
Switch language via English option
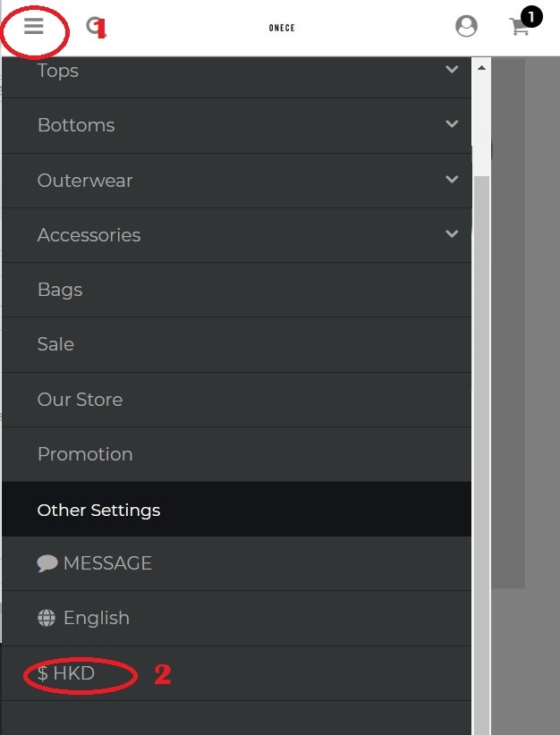pyautogui.click(x=96, y=618)
